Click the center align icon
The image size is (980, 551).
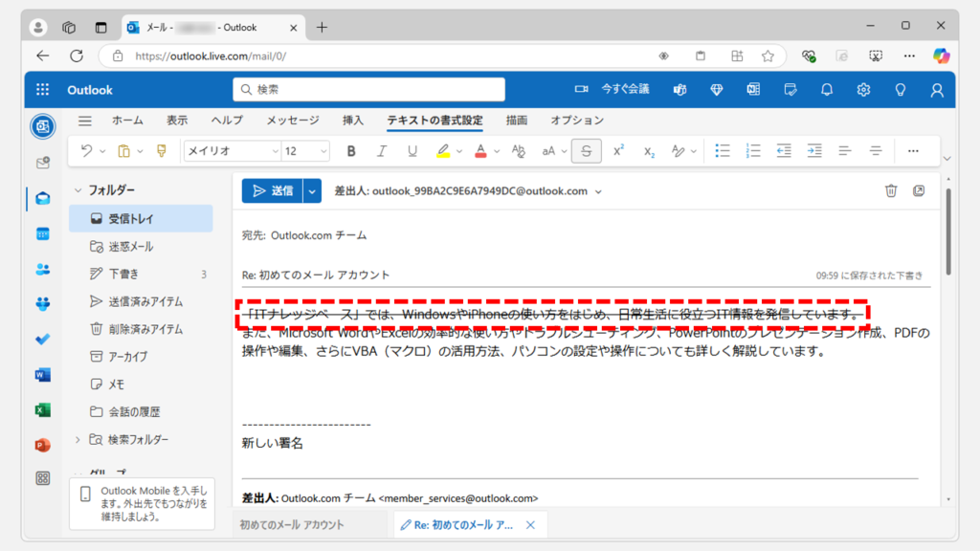point(876,150)
